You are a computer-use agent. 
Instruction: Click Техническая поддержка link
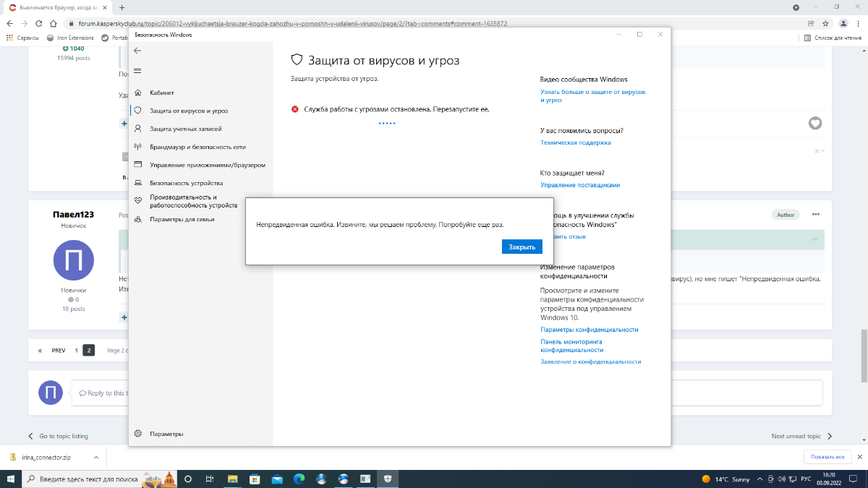pos(575,142)
